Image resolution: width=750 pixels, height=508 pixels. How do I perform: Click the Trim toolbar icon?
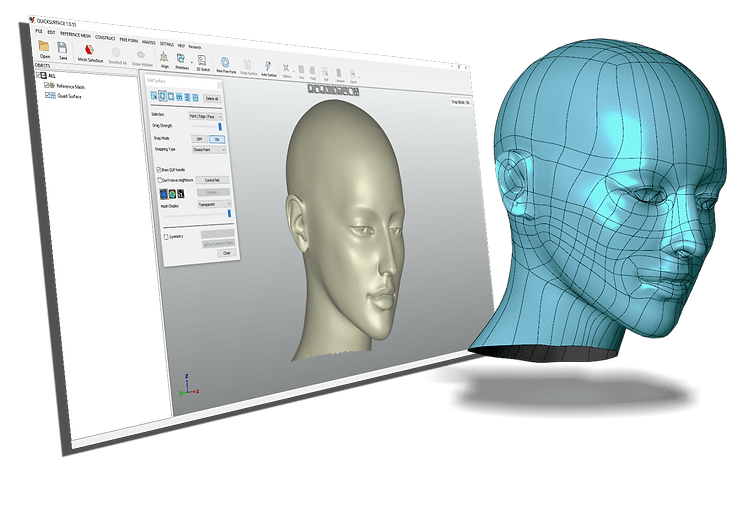tap(301, 69)
